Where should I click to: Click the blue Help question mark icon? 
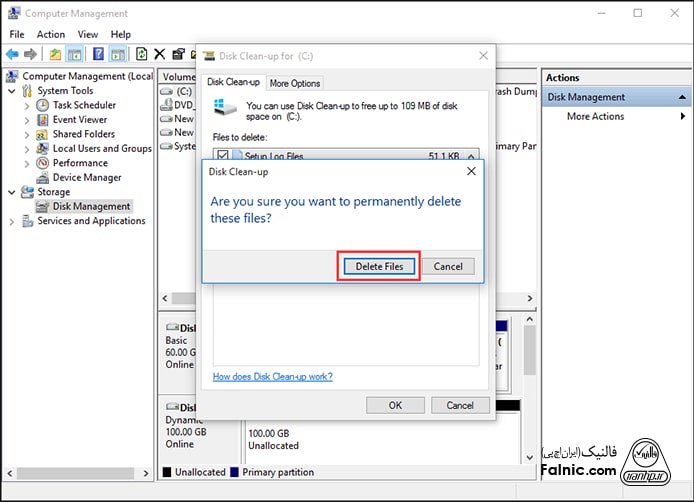[x=98, y=54]
